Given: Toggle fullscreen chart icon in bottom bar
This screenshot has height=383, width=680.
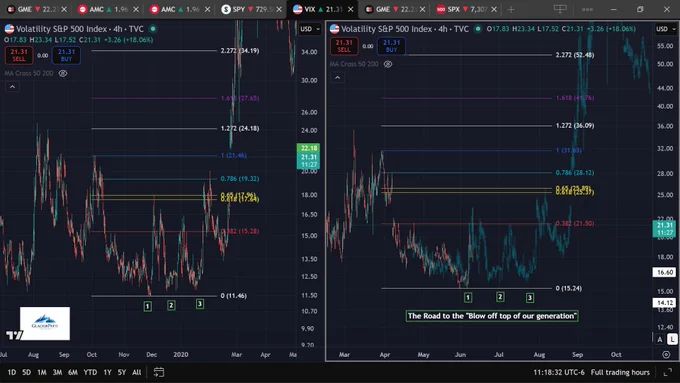Looking at the screenshot, I should click(x=668, y=372).
